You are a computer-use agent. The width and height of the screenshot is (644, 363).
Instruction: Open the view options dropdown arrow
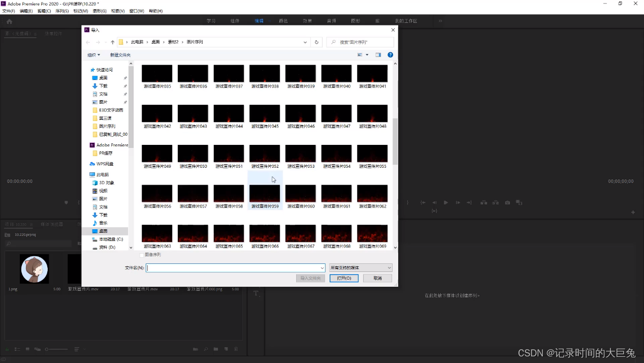click(x=367, y=55)
